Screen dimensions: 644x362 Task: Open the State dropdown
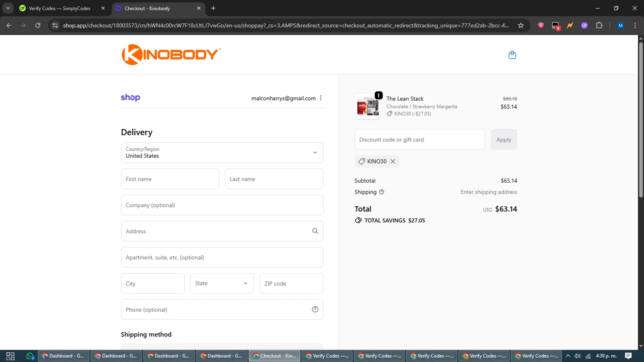coord(222,284)
